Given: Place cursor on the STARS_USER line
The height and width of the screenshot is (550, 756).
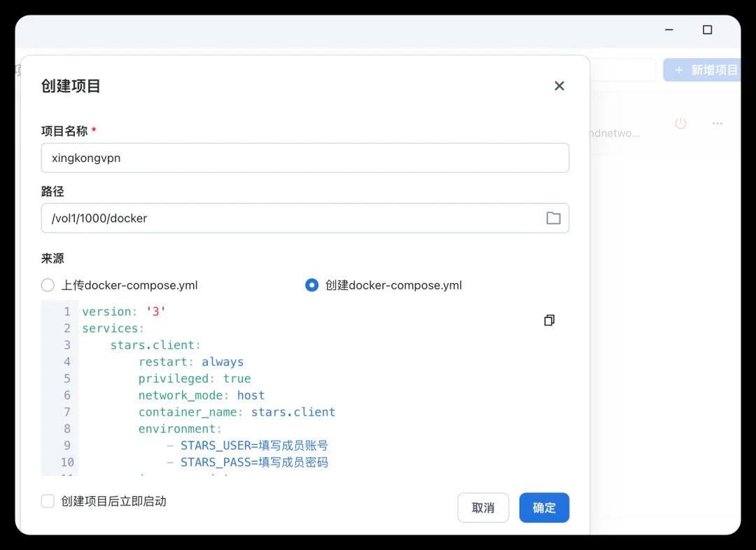Looking at the screenshot, I should coord(254,446).
